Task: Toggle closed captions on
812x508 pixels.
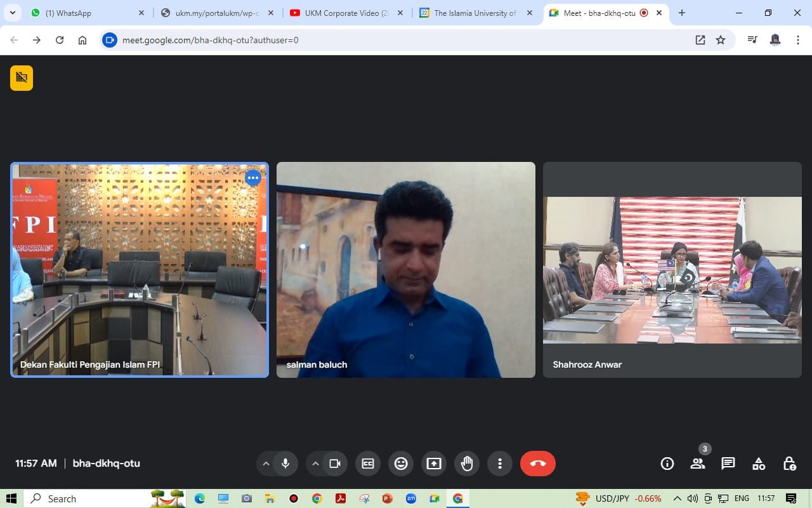Action: pos(368,464)
